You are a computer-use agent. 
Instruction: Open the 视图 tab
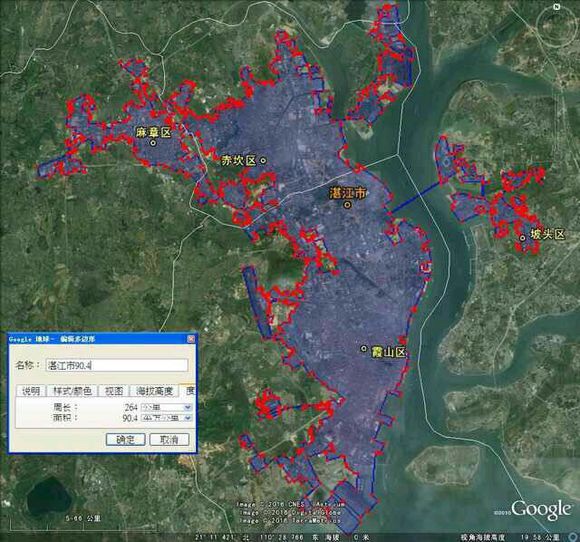(114, 391)
